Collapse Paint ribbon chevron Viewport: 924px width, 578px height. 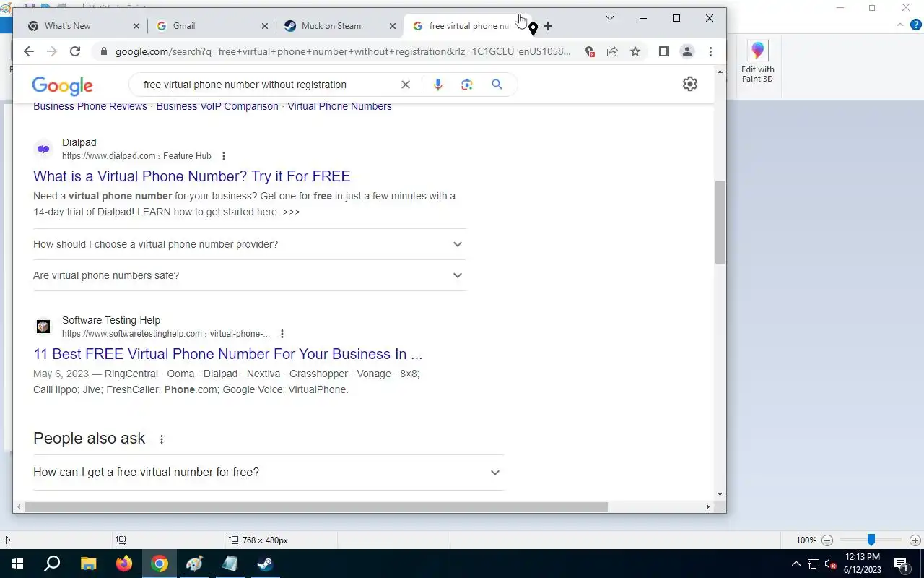point(899,24)
